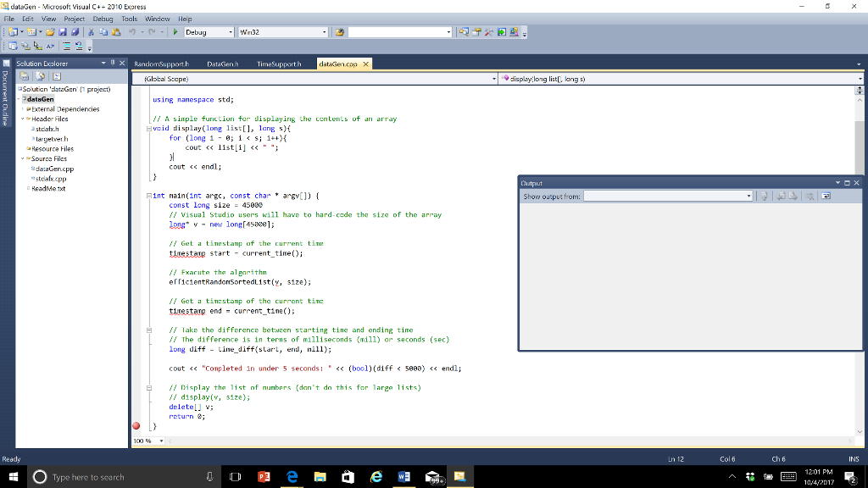Start debugging with the green run arrow
This screenshot has width=868, height=488.
[x=174, y=33]
